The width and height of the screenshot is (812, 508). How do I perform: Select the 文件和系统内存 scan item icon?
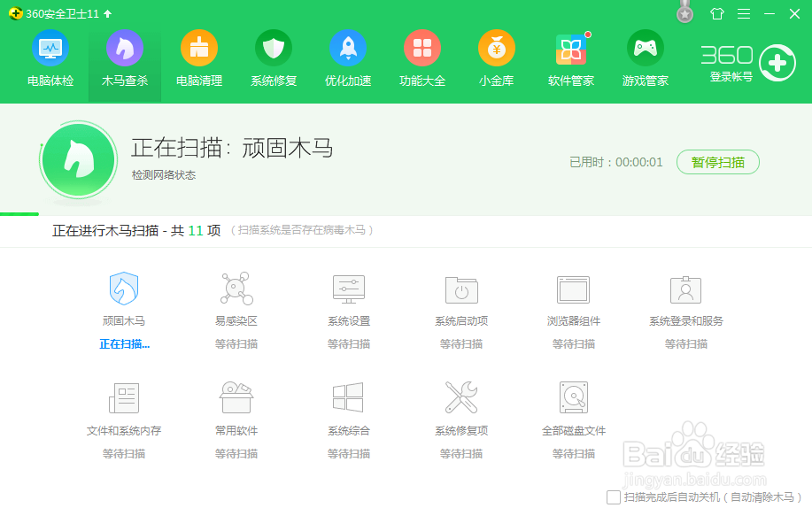[x=124, y=397]
